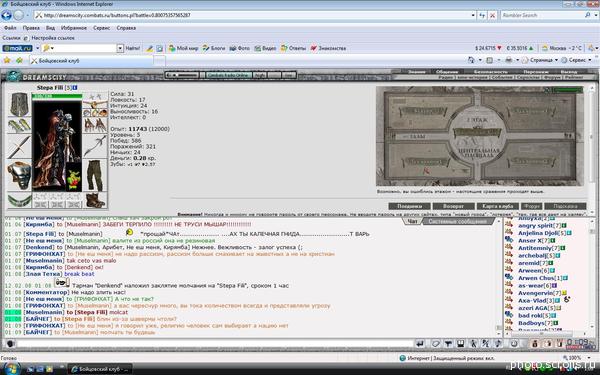Open the Знакомства toolbar link
Screen dimensions: 600x375
tap(328, 48)
